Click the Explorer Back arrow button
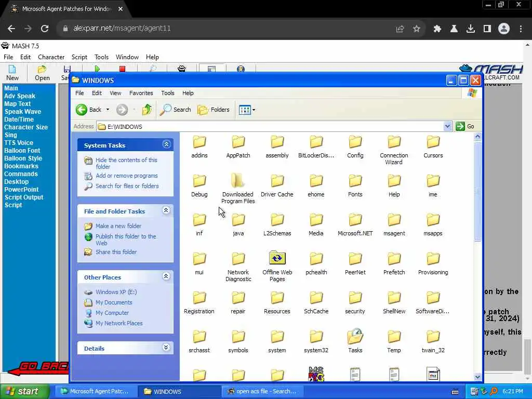The image size is (532, 399). 88,110
